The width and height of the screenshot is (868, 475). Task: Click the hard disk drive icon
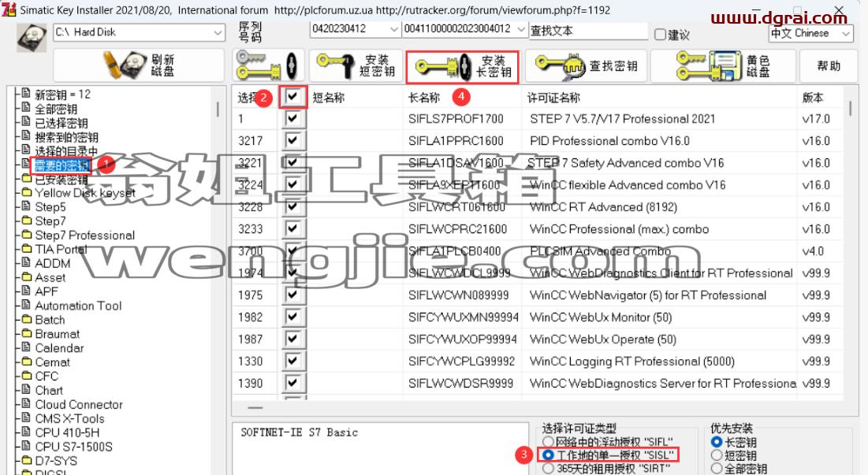tap(32, 37)
